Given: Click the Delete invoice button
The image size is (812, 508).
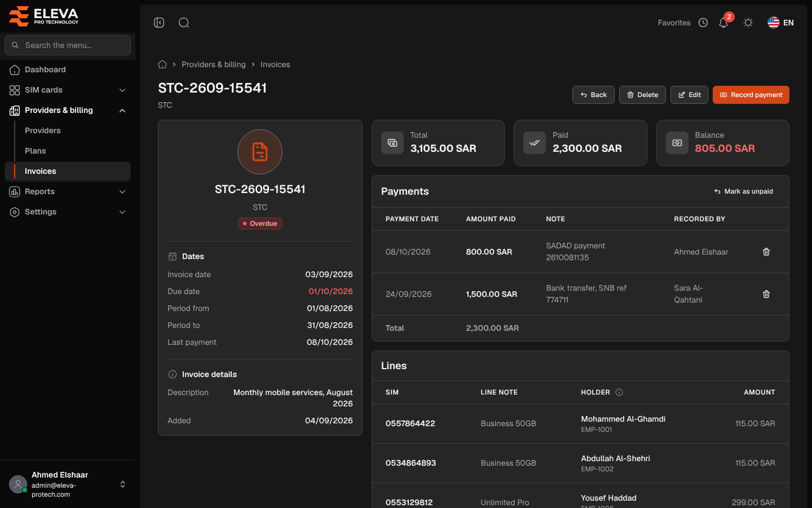Looking at the screenshot, I should click(642, 95).
